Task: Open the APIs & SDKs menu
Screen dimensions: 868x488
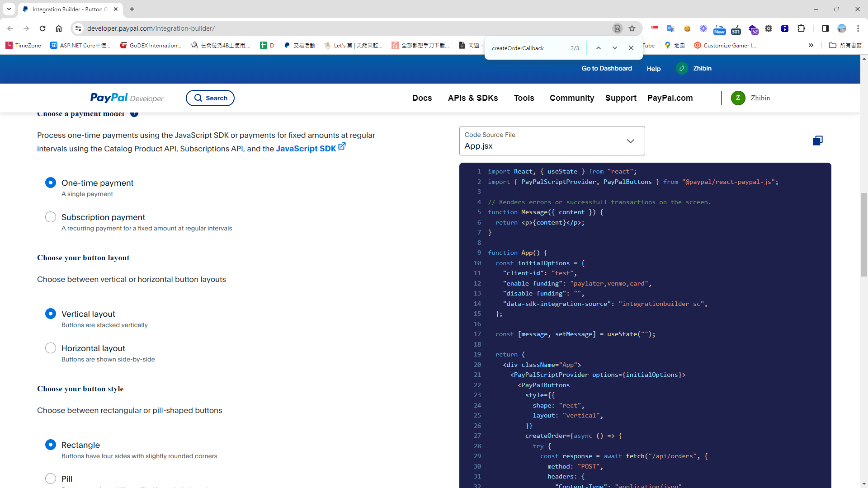Action: [473, 98]
